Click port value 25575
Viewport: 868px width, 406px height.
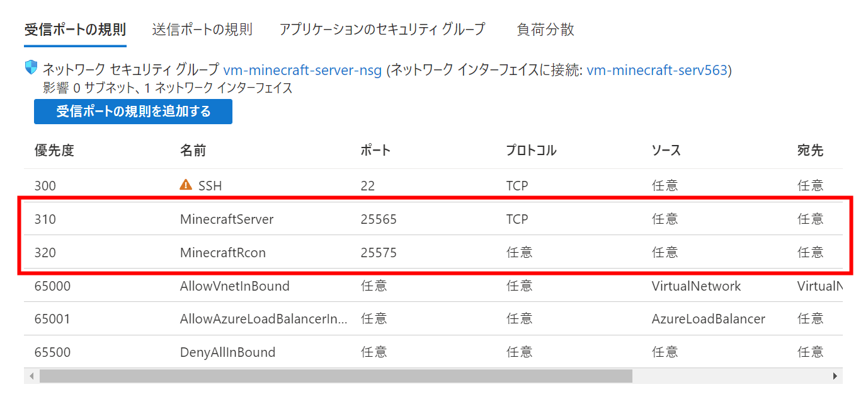379,253
